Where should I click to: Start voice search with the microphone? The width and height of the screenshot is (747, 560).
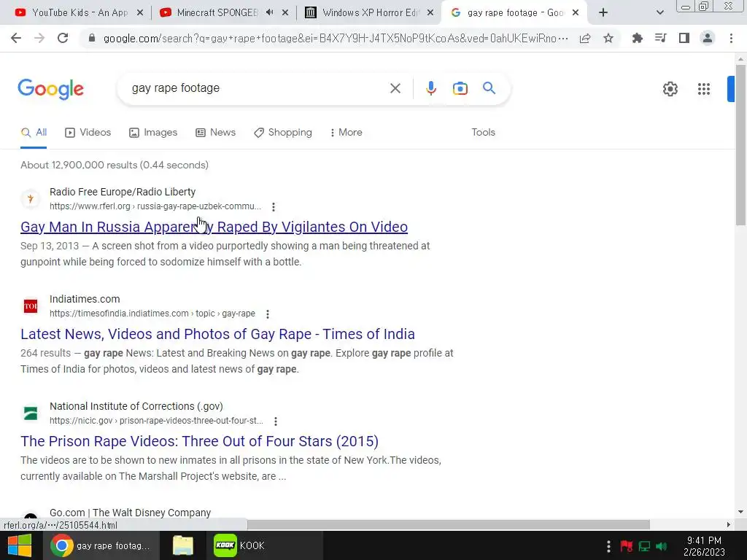click(430, 88)
